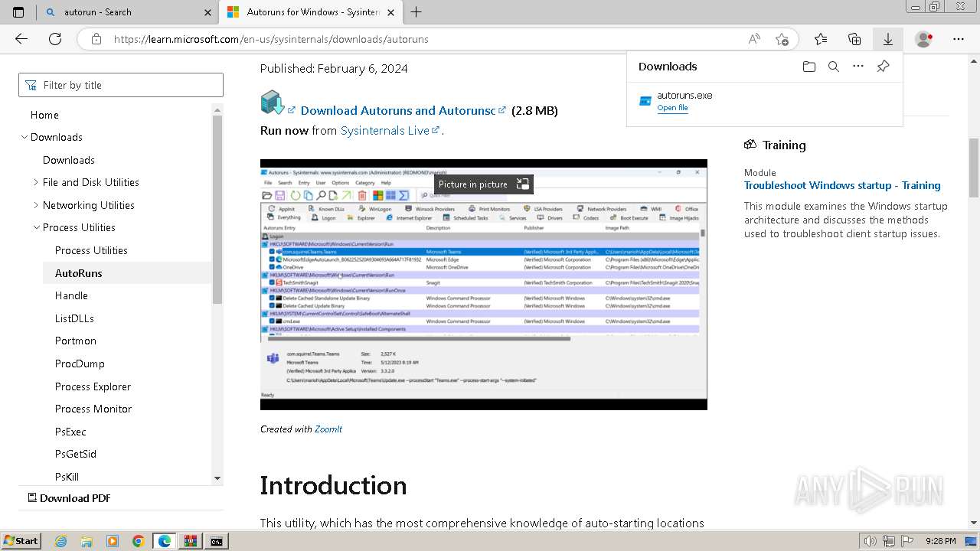Open Process Explorer in the sidebar
The height and width of the screenshot is (551, 980).
coord(93,386)
